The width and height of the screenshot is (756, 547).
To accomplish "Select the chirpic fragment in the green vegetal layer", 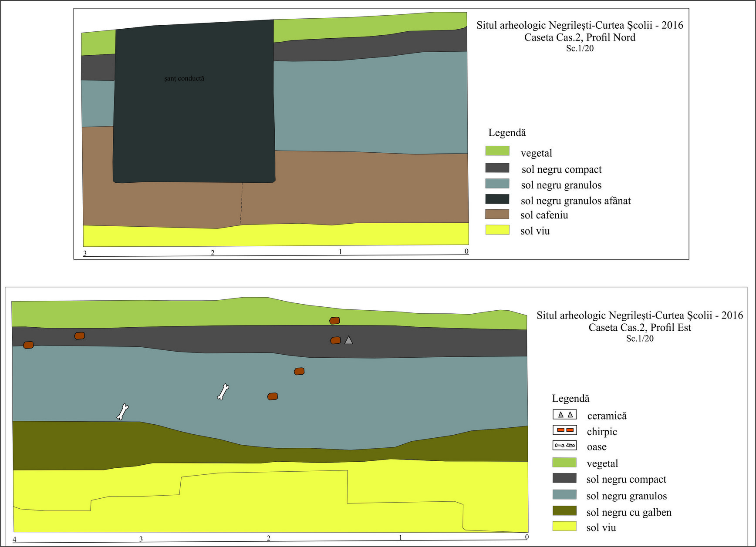I will pyautogui.click(x=334, y=321).
